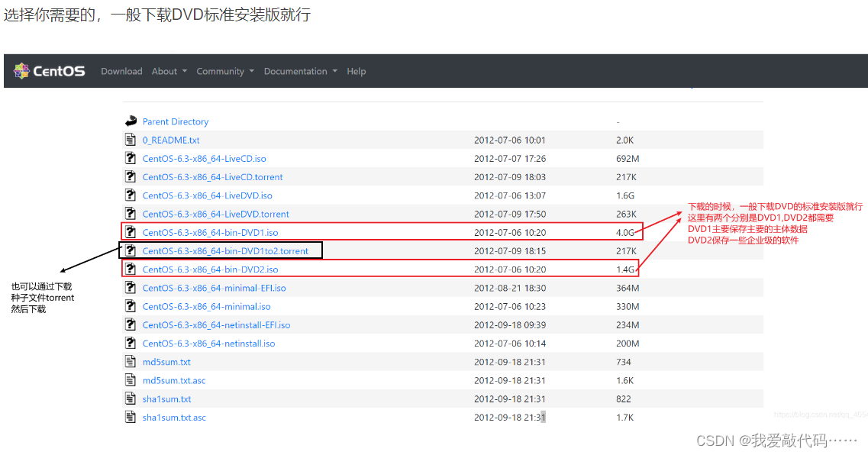The width and height of the screenshot is (868, 455).
Task: Click the 200M size value
Action: point(628,344)
